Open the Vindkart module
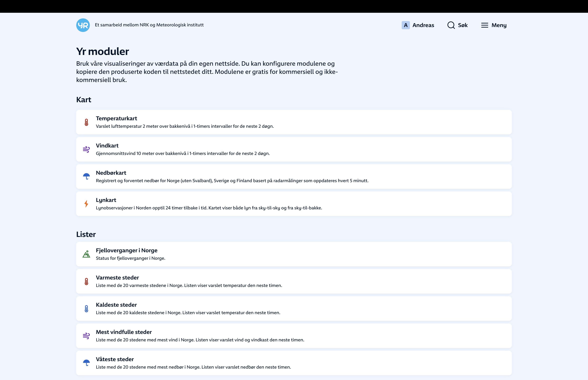 107,146
